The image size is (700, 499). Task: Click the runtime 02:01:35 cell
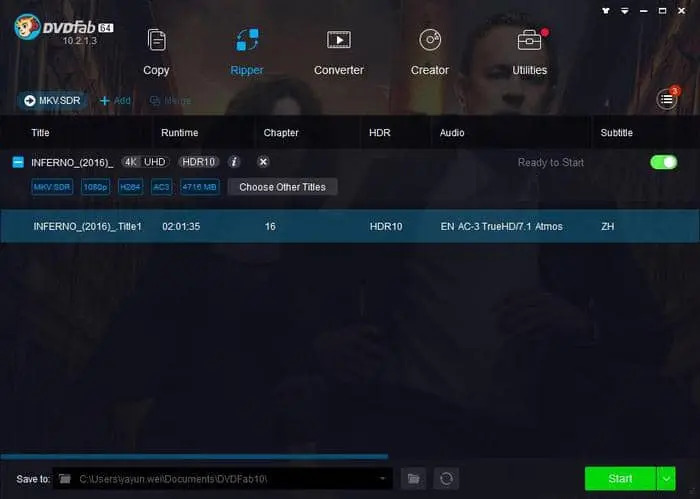181,227
